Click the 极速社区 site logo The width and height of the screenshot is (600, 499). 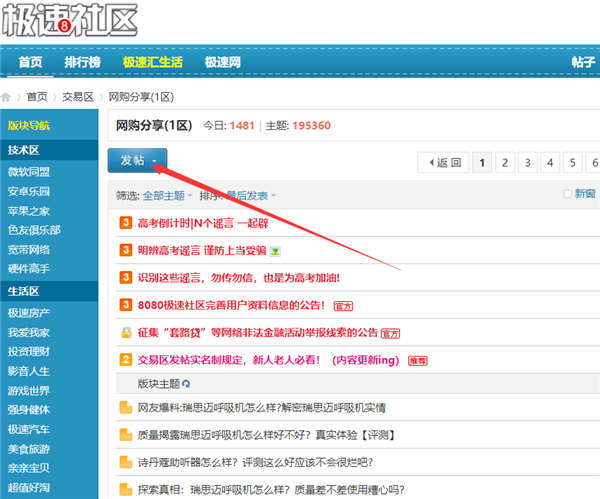pyautogui.click(x=70, y=19)
